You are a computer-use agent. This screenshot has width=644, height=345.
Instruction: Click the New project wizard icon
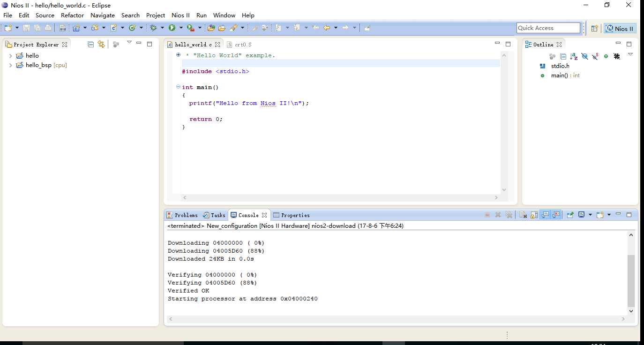click(x=95, y=28)
